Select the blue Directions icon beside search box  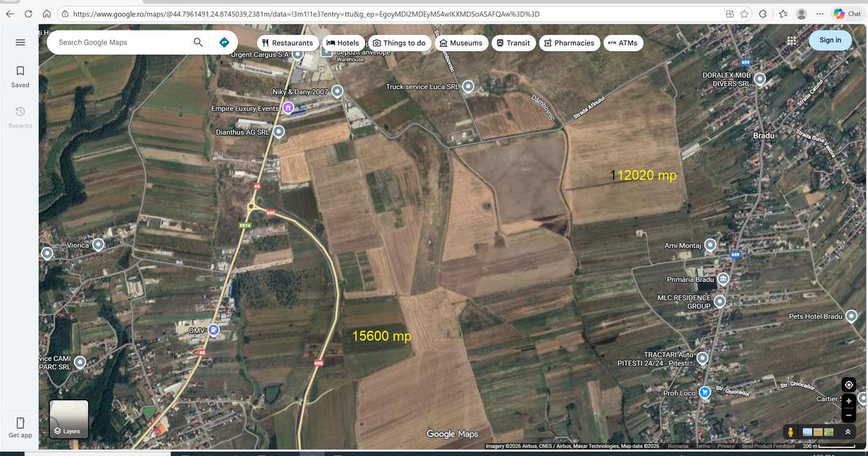coord(224,42)
